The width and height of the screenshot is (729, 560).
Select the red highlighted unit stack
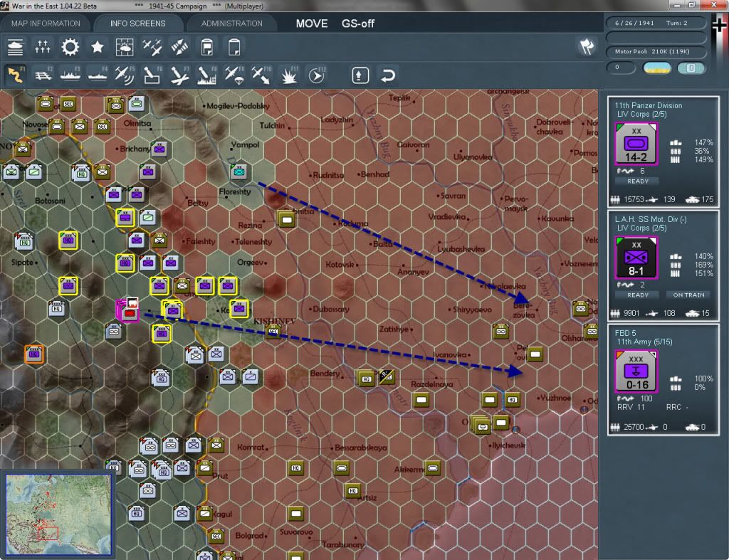(x=128, y=310)
